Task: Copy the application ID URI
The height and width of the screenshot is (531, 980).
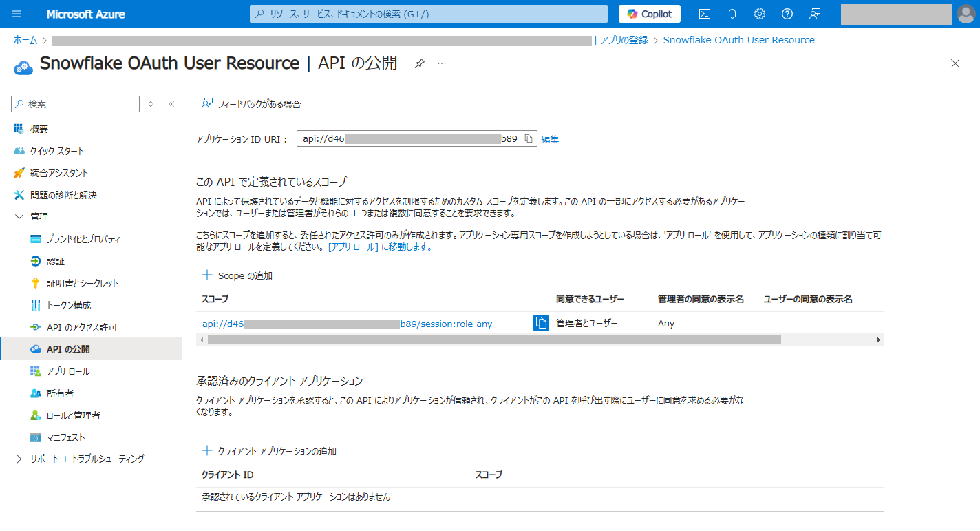Action: [x=529, y=138]
